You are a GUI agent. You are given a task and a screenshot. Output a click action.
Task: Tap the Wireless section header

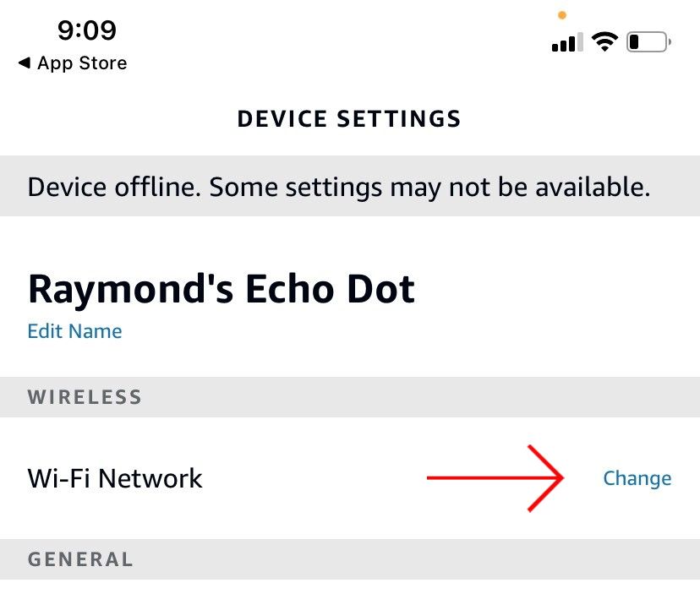pyautogui.click(x=85, y=397)
